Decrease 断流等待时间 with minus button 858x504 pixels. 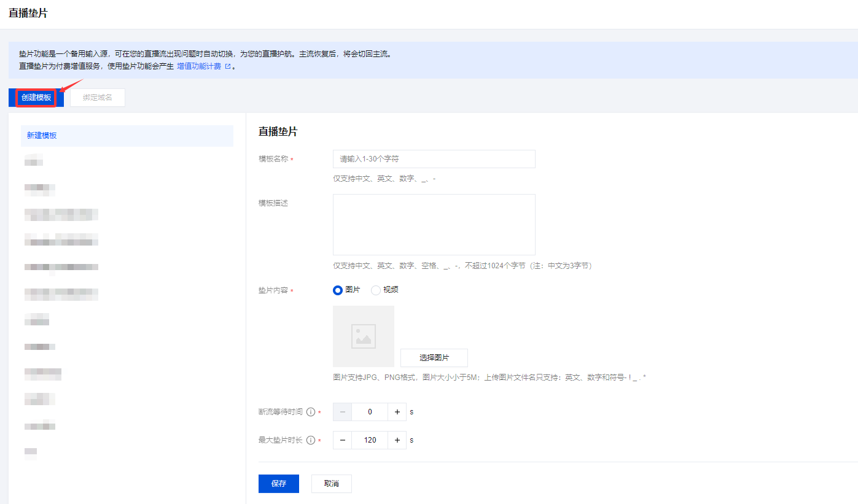click(x=342, y=412)
